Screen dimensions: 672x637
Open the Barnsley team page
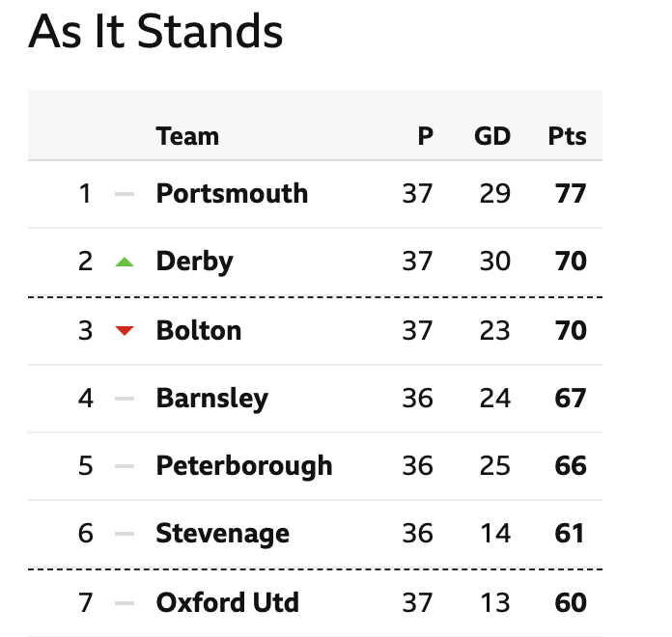coord(212,399)
